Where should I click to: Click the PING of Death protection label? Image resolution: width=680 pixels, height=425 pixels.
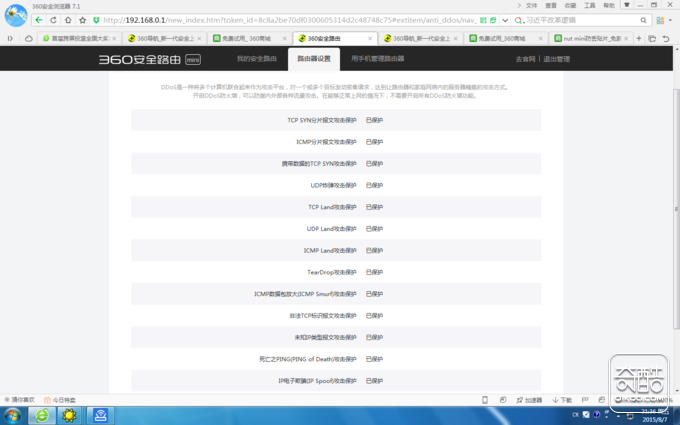point(307,359)
